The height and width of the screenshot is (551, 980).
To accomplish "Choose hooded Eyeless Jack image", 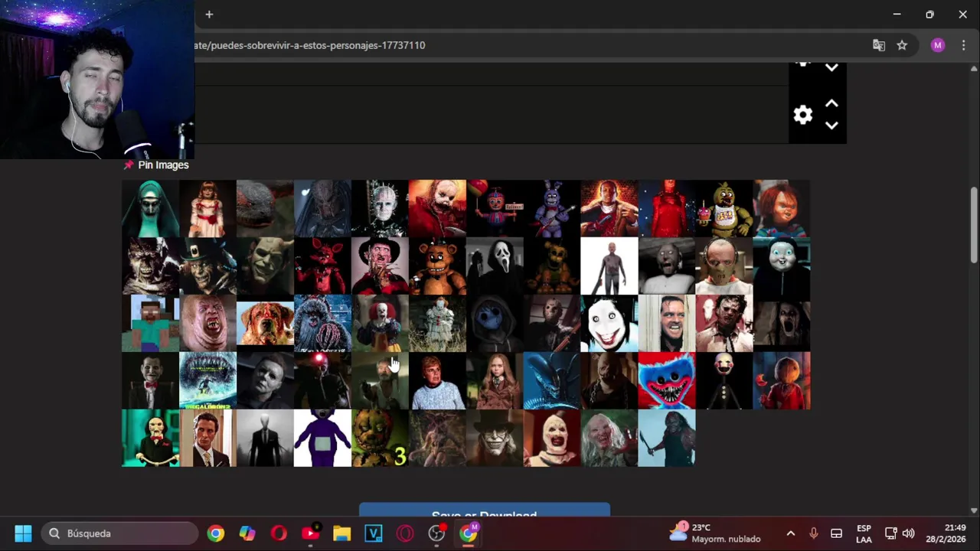I will pyautogui.click(x=495, y=323).
